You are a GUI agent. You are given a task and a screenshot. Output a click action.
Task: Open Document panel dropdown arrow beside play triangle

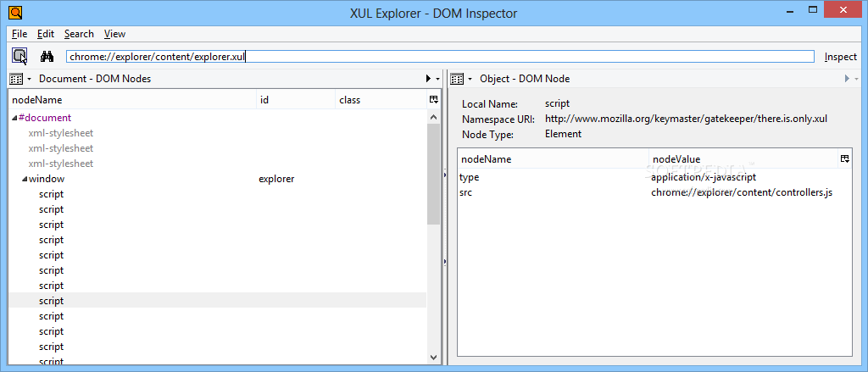click(438, 79)
